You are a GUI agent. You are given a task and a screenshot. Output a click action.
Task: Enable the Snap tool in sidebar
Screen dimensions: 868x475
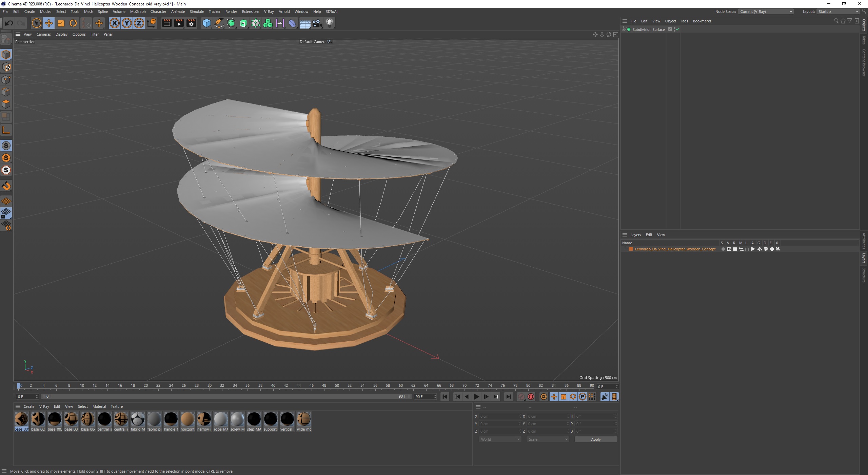click(6, 186)
